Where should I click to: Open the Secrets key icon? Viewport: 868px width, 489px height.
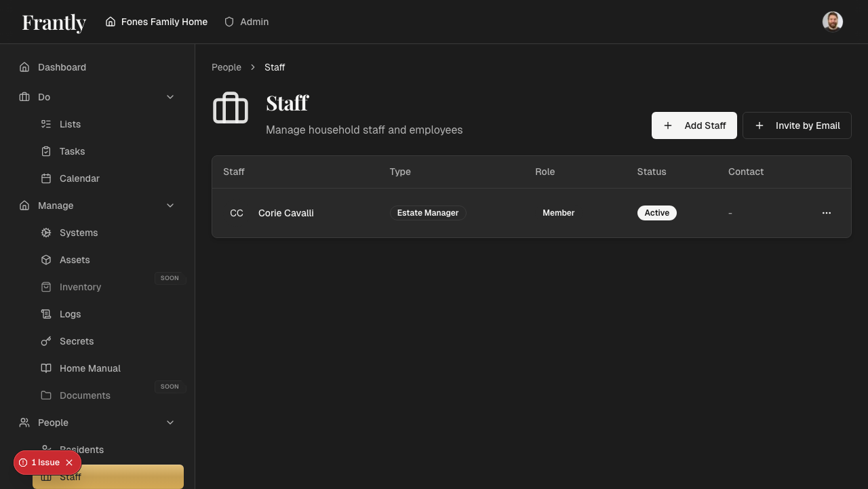coord(45,341)
